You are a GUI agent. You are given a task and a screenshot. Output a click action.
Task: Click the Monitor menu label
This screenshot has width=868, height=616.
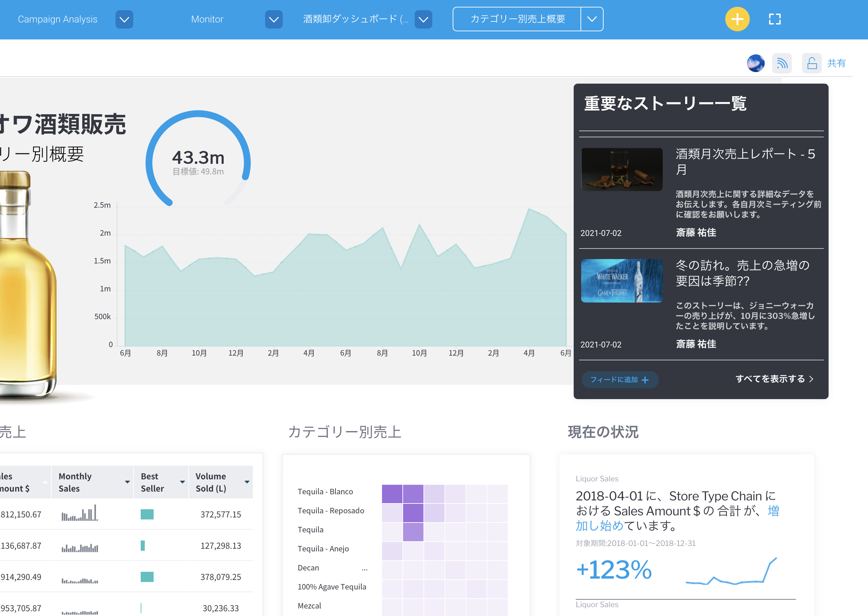(x=207, y=19)
